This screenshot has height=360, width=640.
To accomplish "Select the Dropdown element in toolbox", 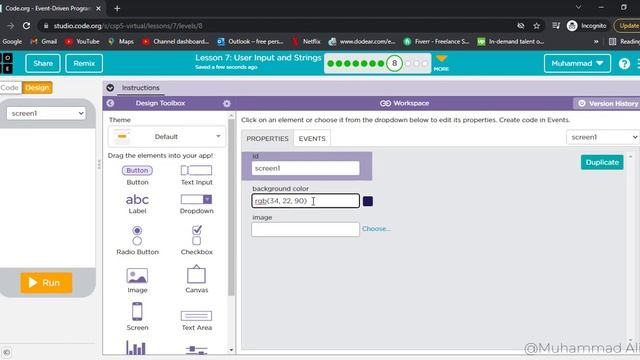I will tap(196, 199).
